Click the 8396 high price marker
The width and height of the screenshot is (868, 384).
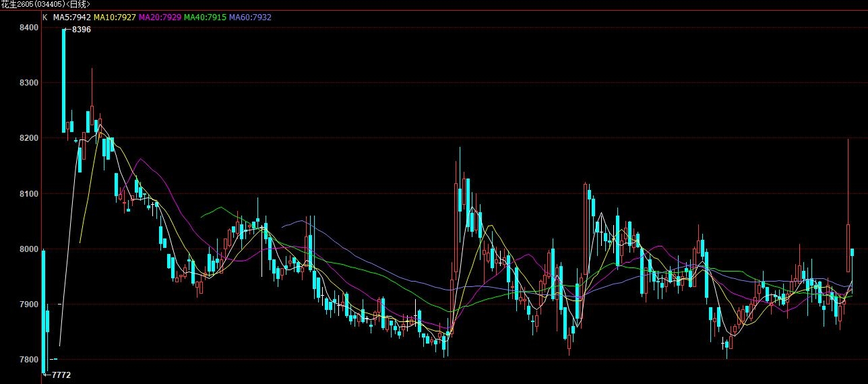pyautogui.click(x=81, y=30)
